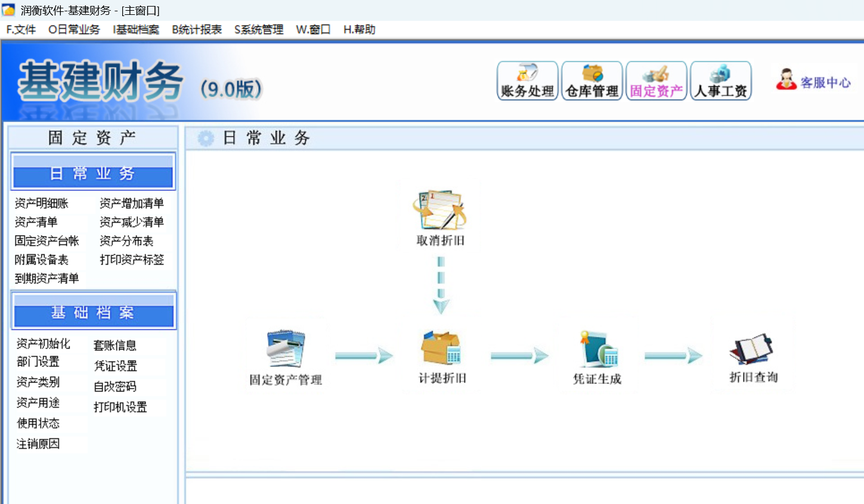Viewport: 864px width, 504px height.
Task: Open 套账信息 in the sidebar
Action: [115, 346]
